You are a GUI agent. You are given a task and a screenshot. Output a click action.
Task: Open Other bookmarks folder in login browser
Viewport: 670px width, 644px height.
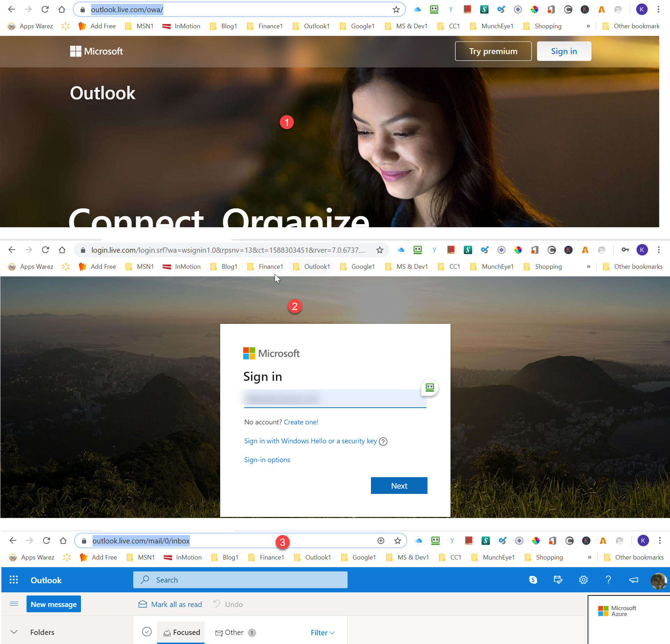pos(633,267)
